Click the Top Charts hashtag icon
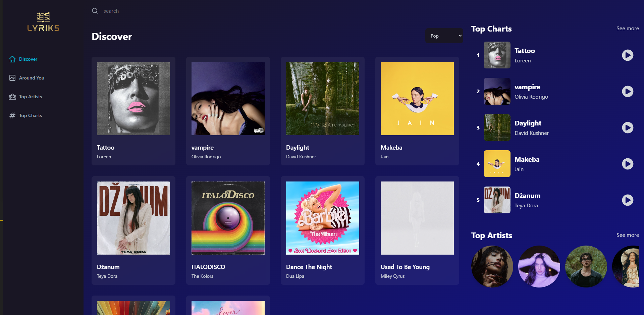Screen dimensions: 644x315 point(12,115)
